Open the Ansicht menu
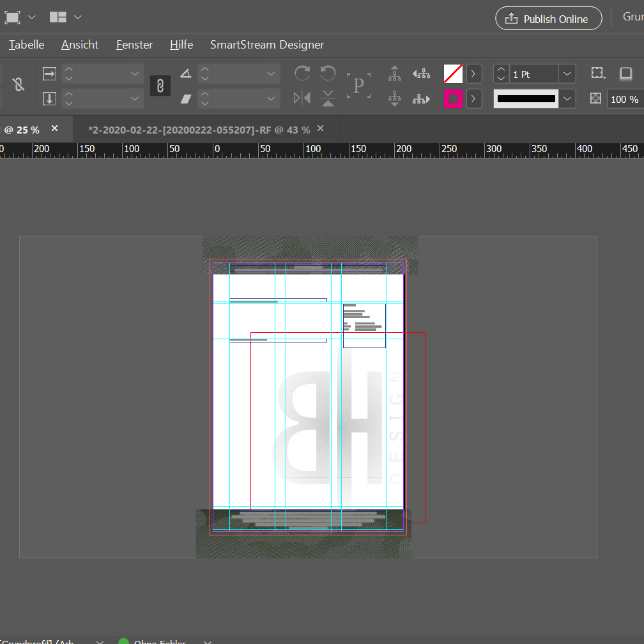Image resolution: width=644 pixels, height=644 pixels. [80, 45]
